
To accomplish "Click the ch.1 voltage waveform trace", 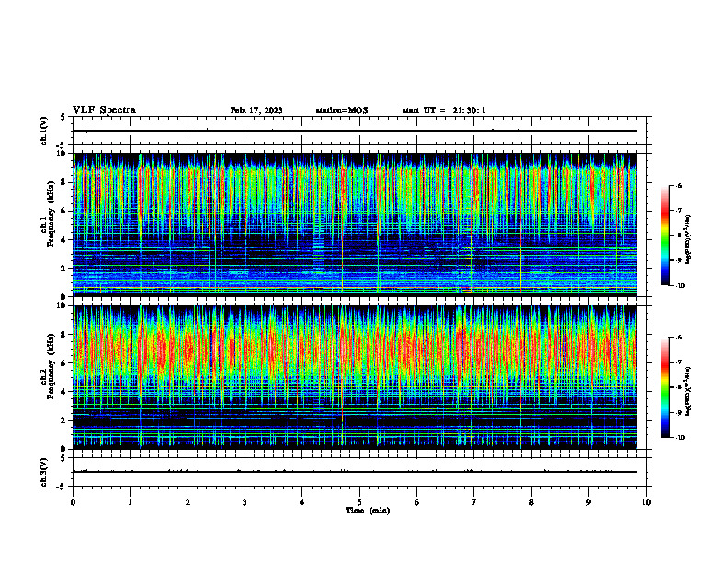I will tap(355, 131).
